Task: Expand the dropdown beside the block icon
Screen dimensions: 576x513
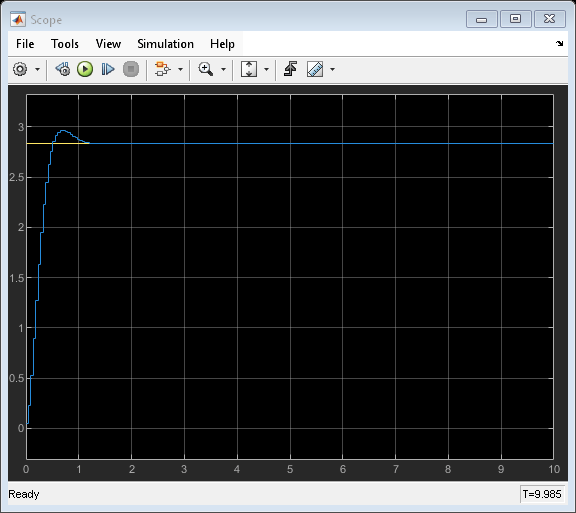Action: click(180, 69)
